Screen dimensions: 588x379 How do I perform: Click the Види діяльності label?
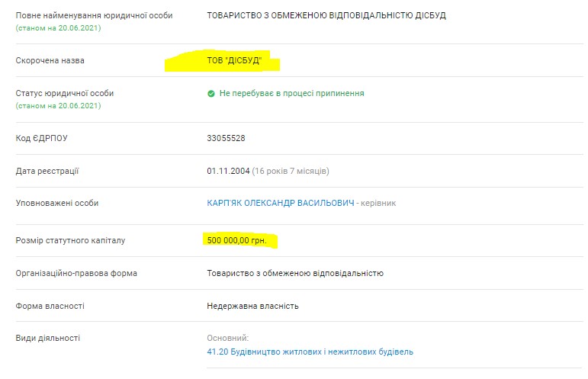tap(47, 338)
